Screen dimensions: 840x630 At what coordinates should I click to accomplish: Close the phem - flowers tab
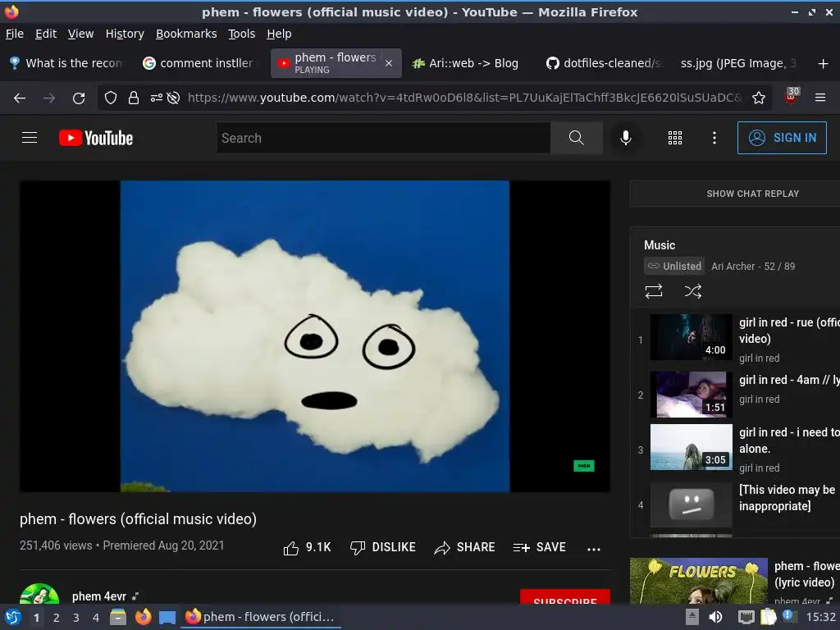coord(389,63)
